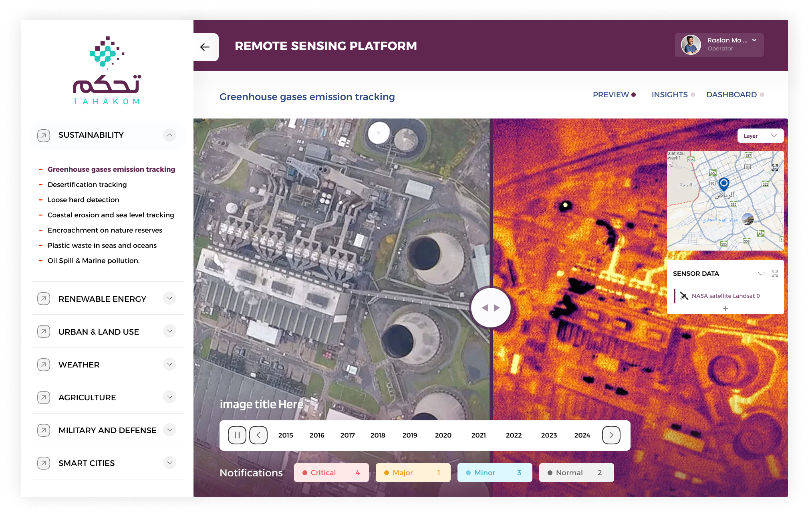Click the Renewable Energy section label
812x516 pixels.
102,299
